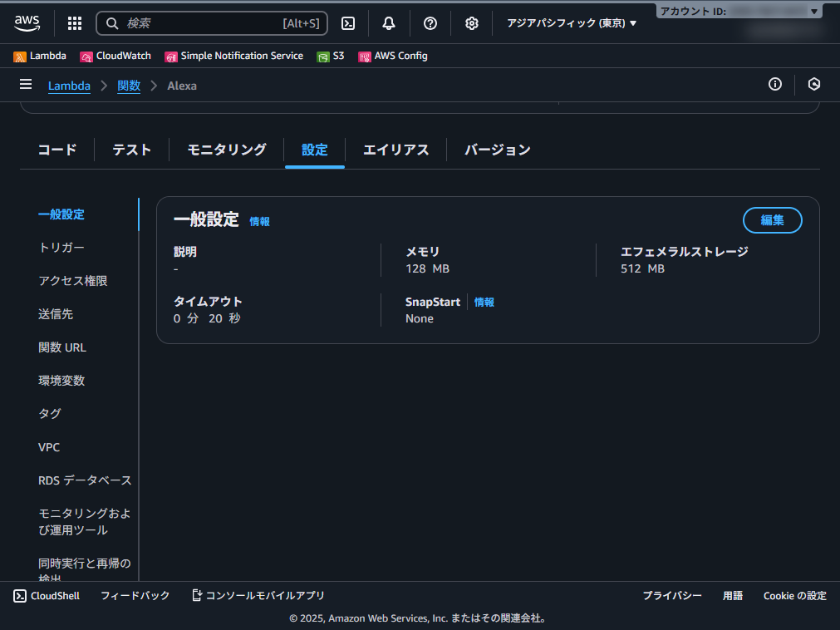Click the 編集 button in 一般設定
Image resolution: width=840 pixels, height=630 pixels.
[772, 220]
